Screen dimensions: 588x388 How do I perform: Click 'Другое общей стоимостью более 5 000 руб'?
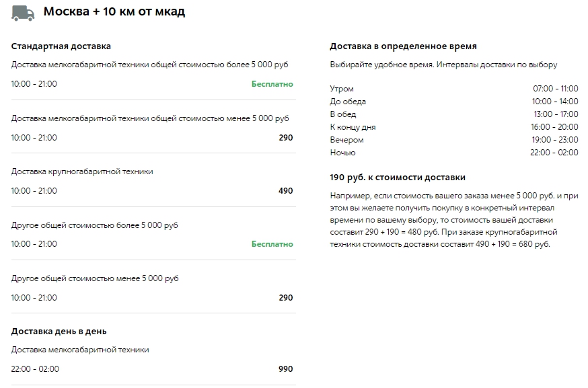(95, 225)
